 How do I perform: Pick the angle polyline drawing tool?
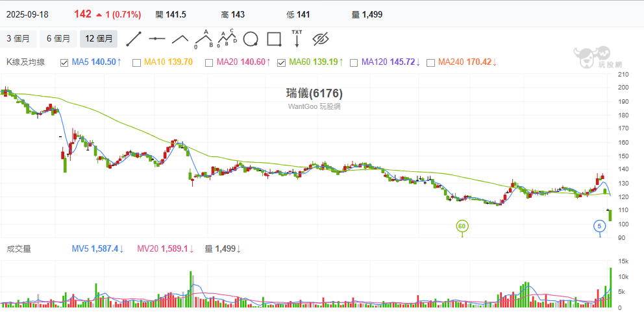pos(180,39)
